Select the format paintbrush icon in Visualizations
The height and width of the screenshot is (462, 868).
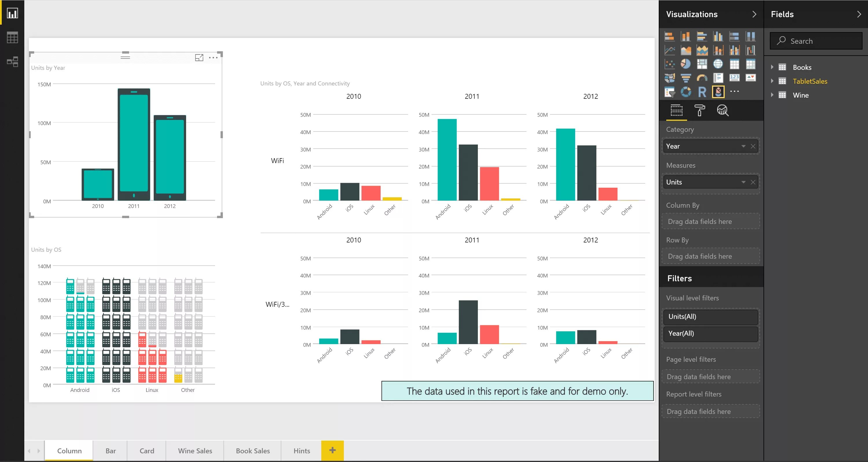(699, 110)
